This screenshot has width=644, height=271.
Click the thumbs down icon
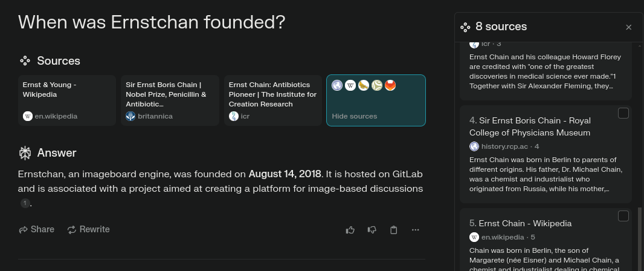[372, 230]
